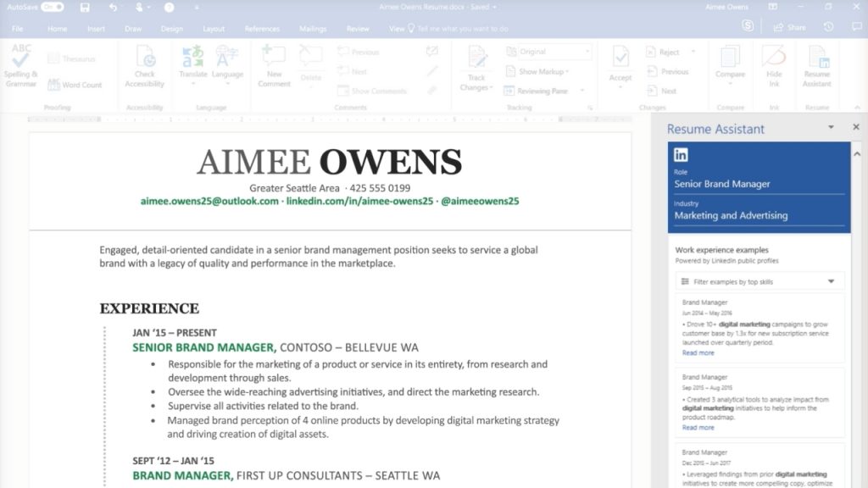Switch to the Design tab
This screenshot has height=488, width=868.
click(x=171, y=29)
